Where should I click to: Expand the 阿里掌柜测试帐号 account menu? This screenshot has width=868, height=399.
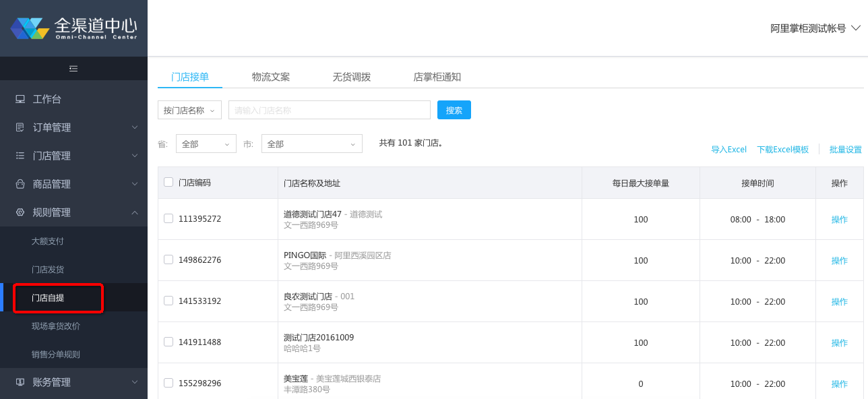pyautogui.click(x=815, y=28)
